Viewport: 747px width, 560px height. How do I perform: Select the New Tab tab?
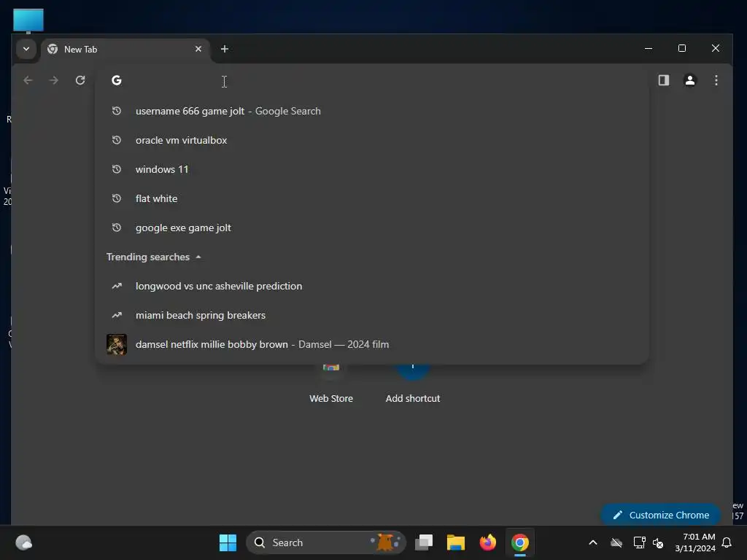coord(125,50)
